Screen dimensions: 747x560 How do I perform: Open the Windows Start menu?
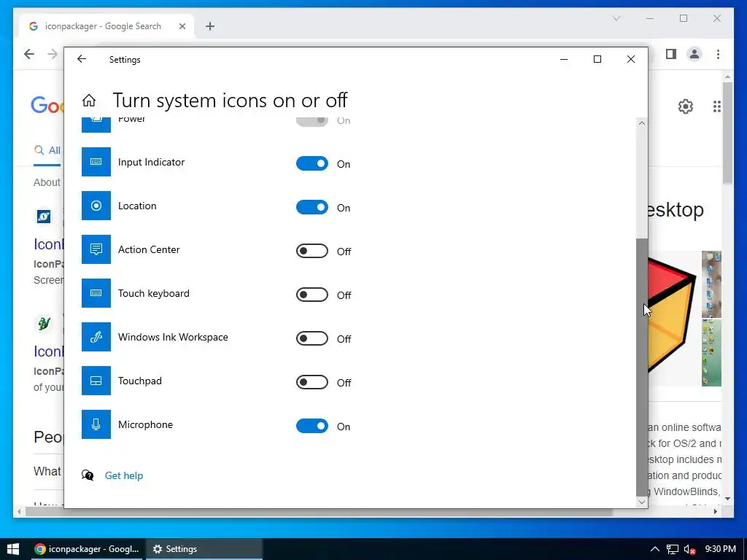[x=13, y=549]
